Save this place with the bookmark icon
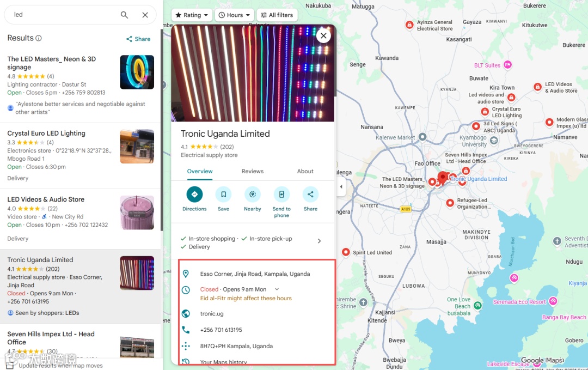 click(x=224, y=195)
